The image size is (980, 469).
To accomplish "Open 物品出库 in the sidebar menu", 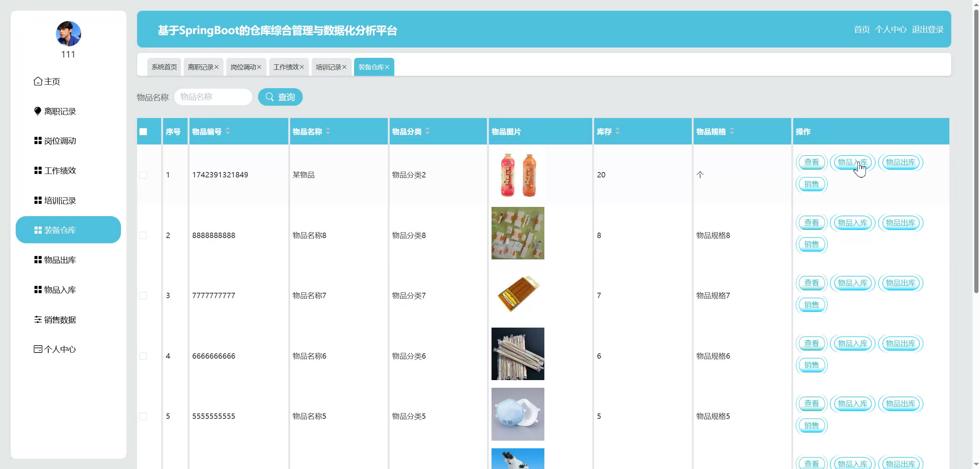I will click(60, 260).
